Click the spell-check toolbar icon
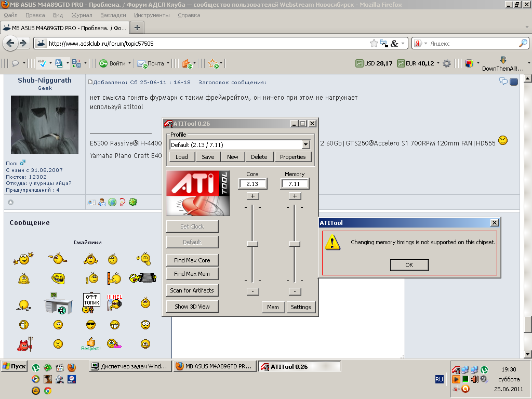Image resolution: width=532 pixels, height=399 pixels. (x=42, y=63)
